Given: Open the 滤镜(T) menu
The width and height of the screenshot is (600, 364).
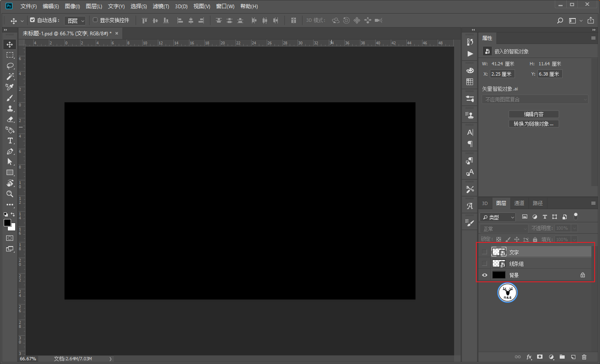Looking at the screenshot, I should [x=161, y=6].
